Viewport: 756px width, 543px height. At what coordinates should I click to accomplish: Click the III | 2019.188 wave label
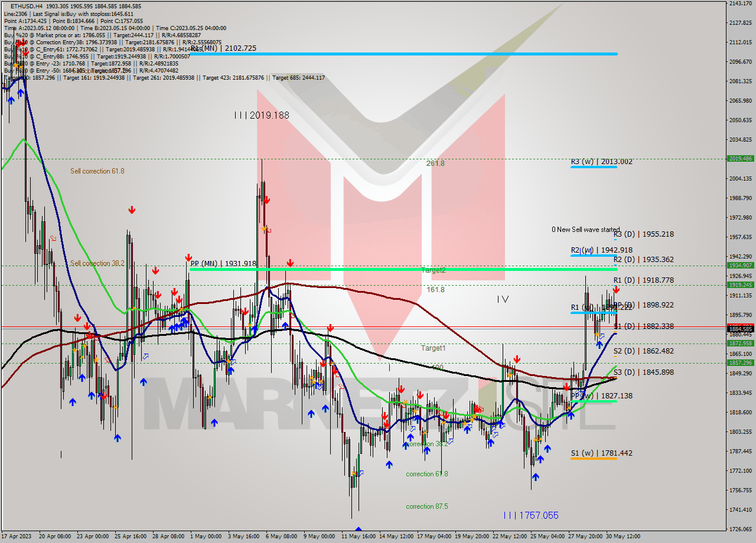tap(262, 116)
